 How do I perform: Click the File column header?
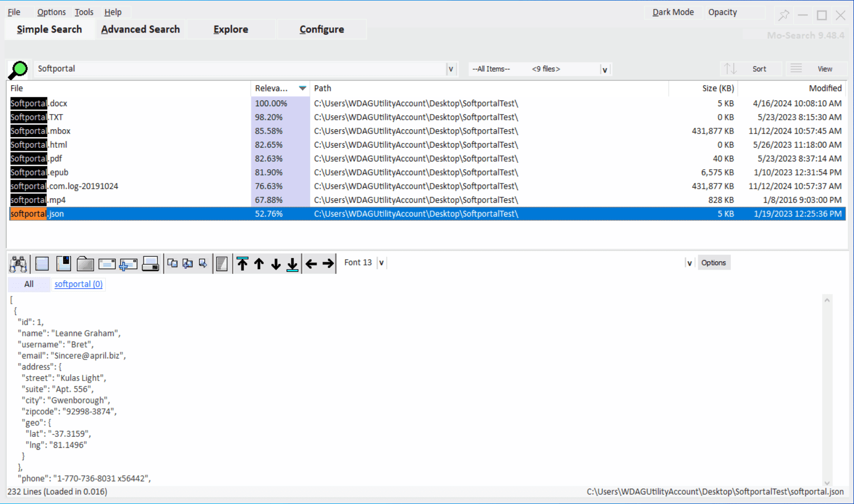tap(128, 88)
